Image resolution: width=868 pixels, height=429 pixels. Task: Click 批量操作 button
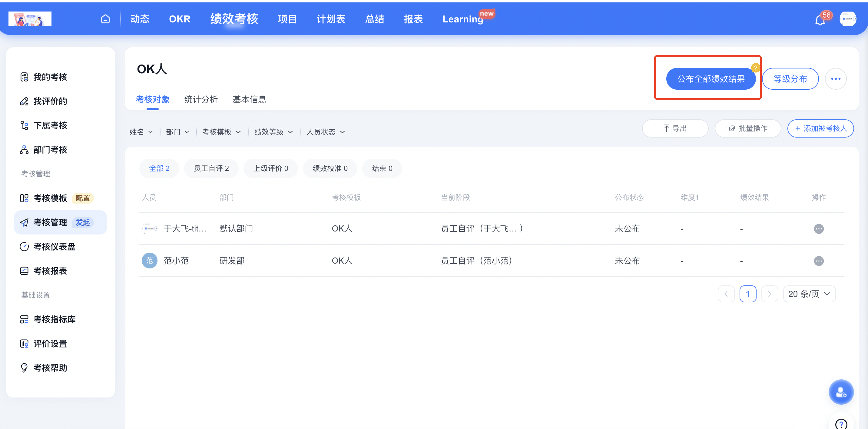[x=748, y=128]
